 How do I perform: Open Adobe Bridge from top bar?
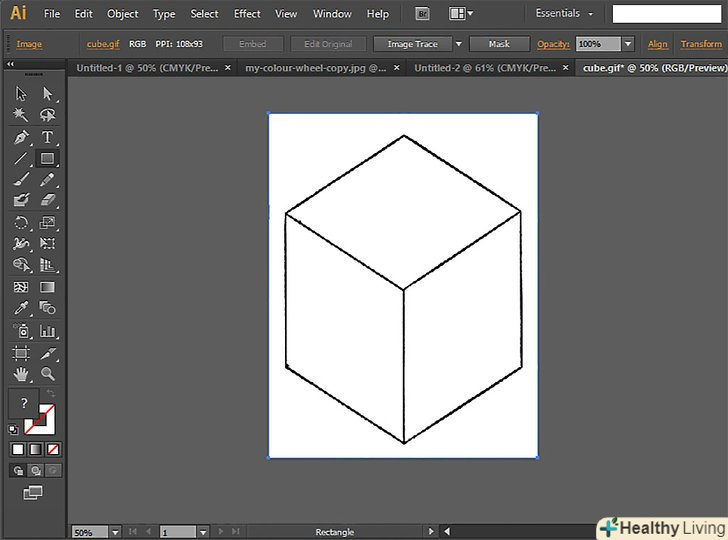coord(423,14)
